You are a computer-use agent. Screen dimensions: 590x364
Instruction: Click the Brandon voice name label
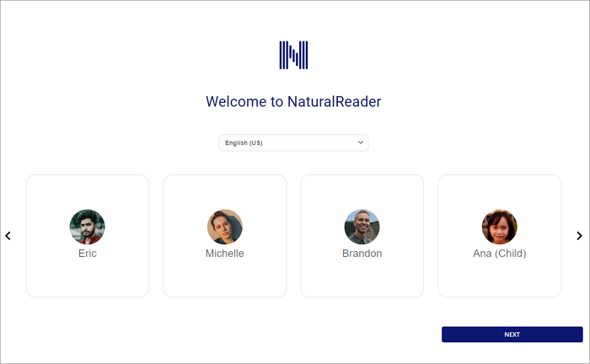coord(362,254)
